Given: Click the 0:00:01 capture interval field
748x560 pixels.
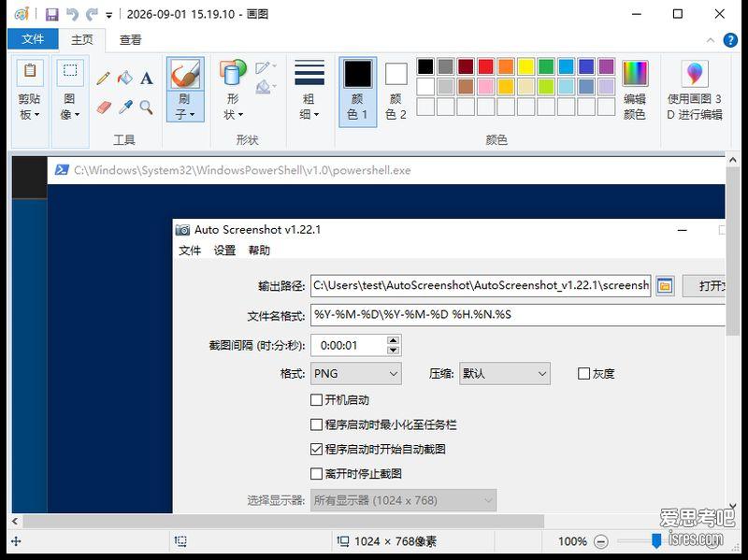Looking at the screenshot, I should [348, 345].
